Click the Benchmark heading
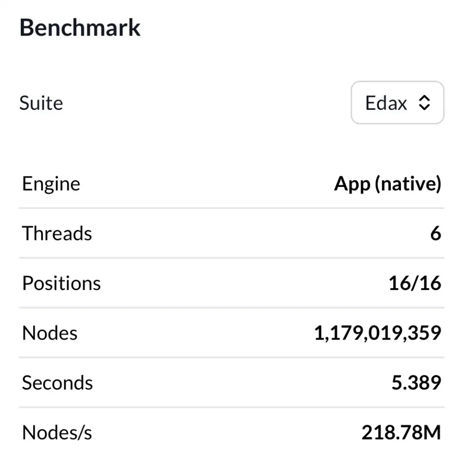 click(80, 28)
